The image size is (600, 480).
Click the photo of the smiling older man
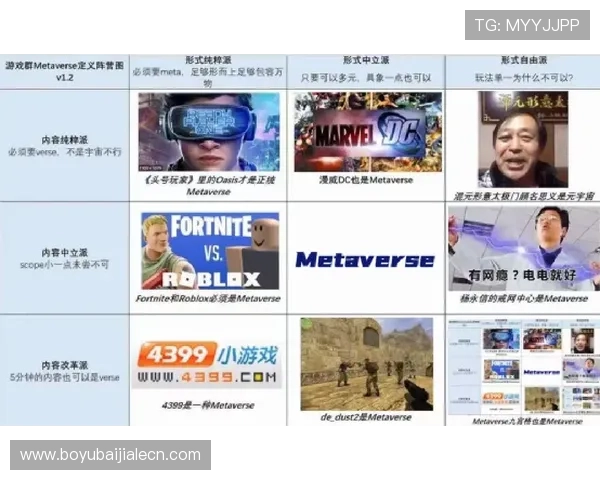[523, 140]
